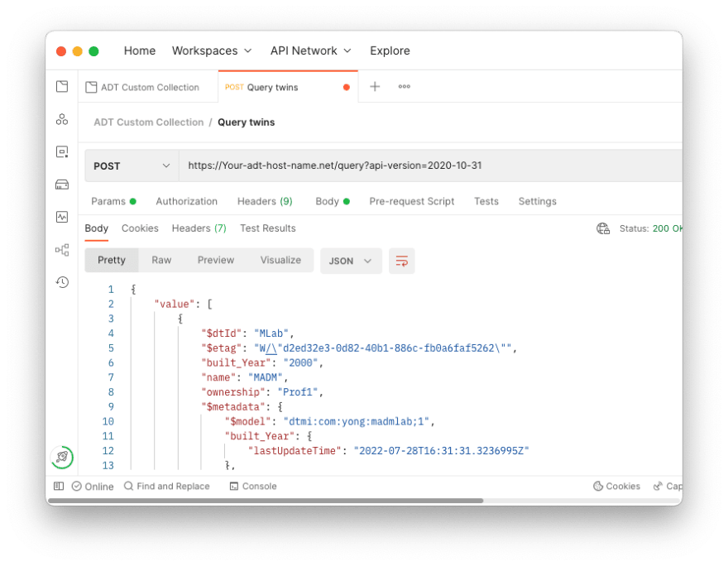The image size is (728, 566).
Task: Expand the Workspaces menu
Action: [212, 50]
